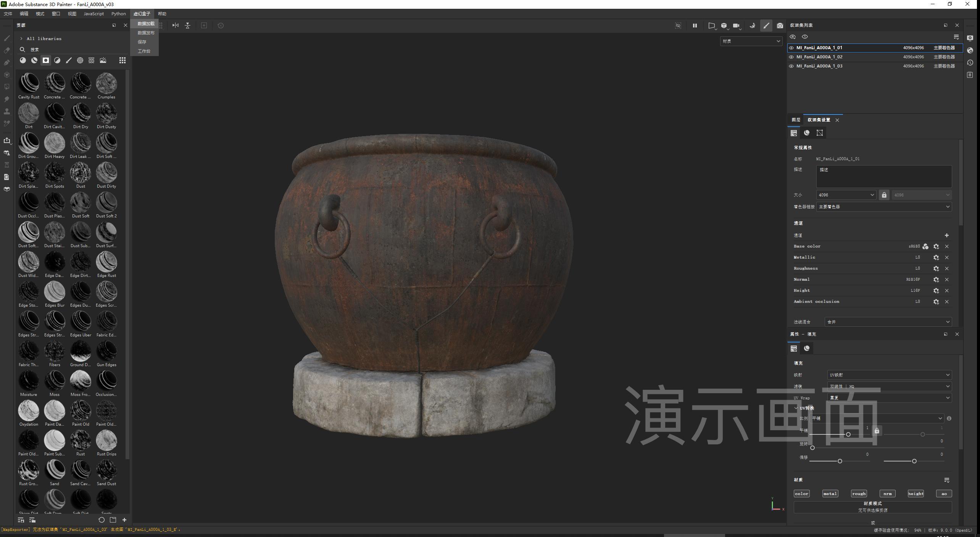Toggle horizontal symmetry mirror icon
The height and width of the screenshot is (537, 980).
click(176, 26)
